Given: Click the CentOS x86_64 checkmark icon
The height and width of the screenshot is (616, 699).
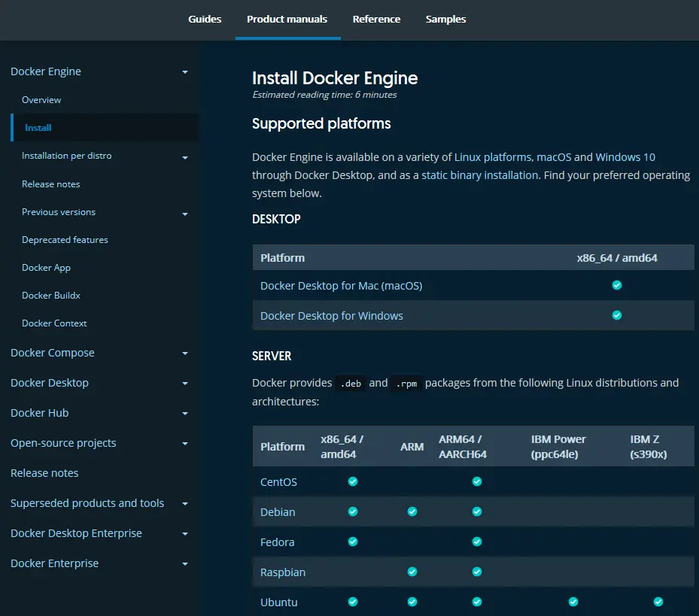Looking at the screenshot, I should click(x=352, y=481).
